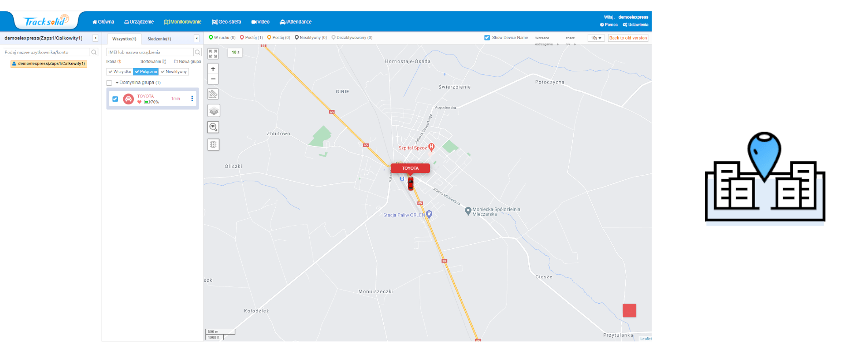Screen dimensions: 868x355
Task: Zoom in on the map
Action: click(x=213, y=69)
